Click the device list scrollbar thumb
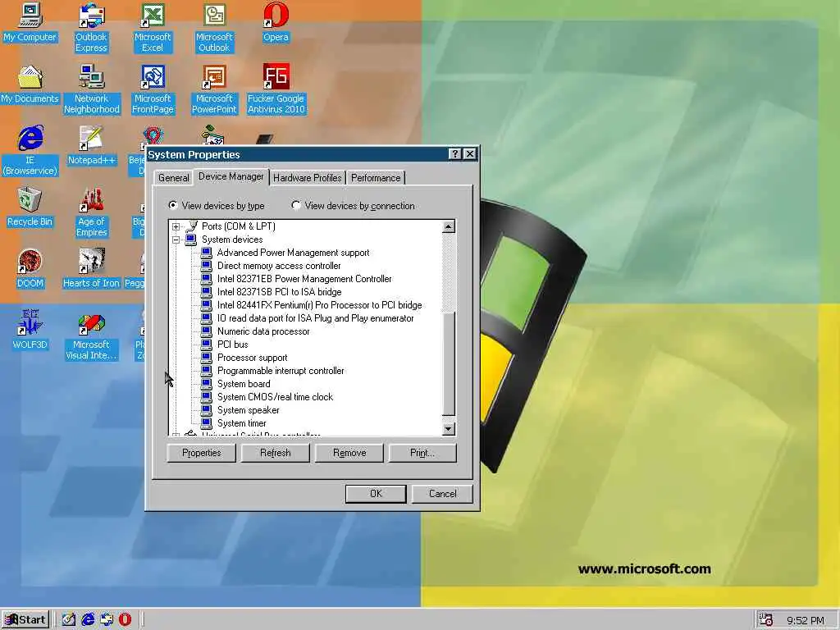 [x=449, y=363]
